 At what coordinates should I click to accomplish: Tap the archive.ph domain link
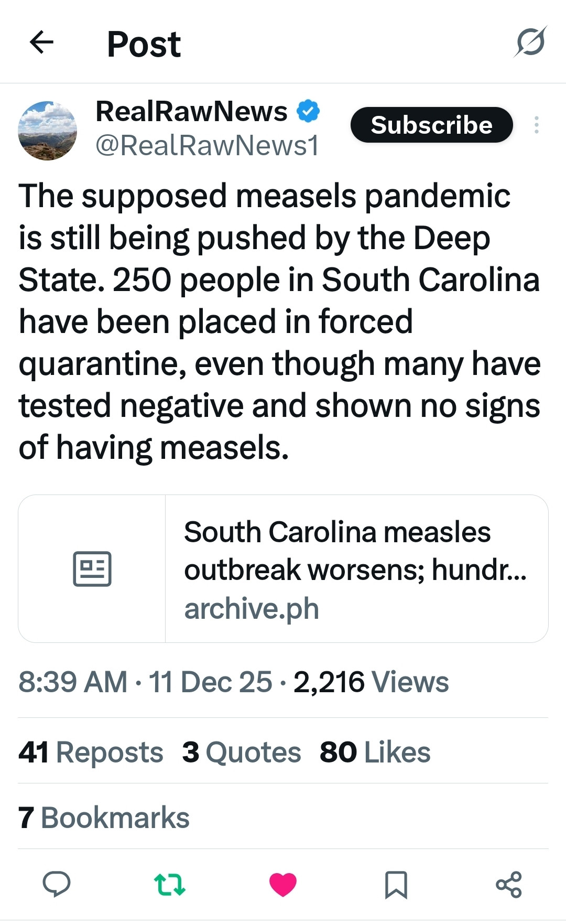252,609
